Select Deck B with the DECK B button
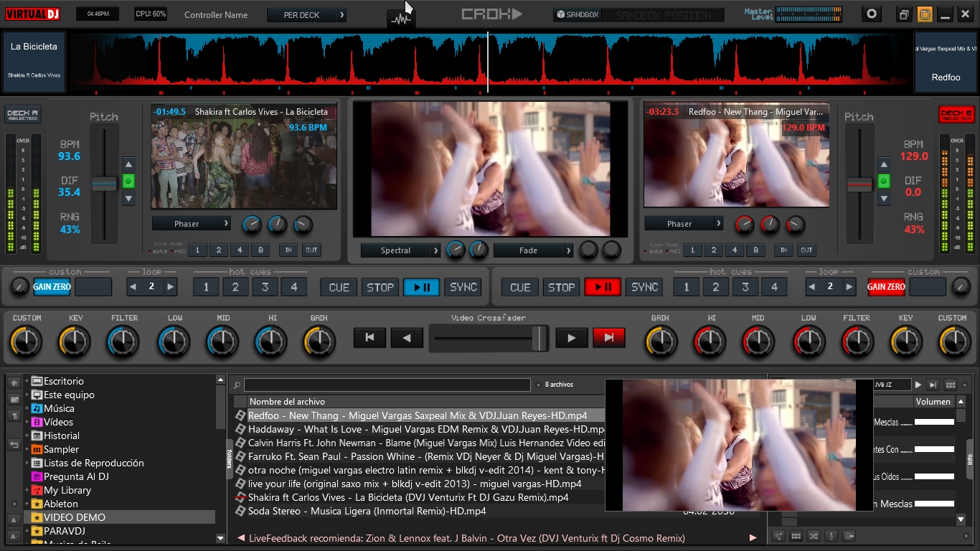This screenshot has height=551, width=980. pyautogui.click(x=956, y=114)
